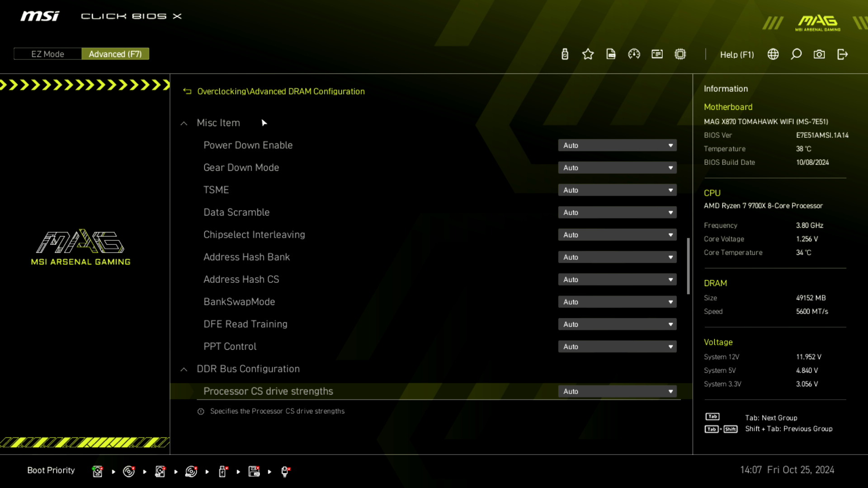Screen dimensions: 868x488
Task: Click Overclocking\Advanced DRAM Configuration breadcrumb
Action: point(281,91)
